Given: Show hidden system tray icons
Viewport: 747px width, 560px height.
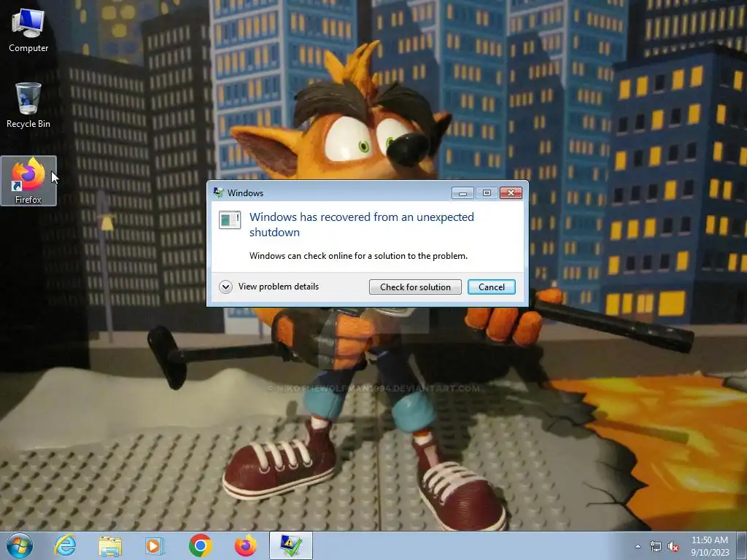Looking at the screenshot, I should pyautogui.click(x=638, y=546).
